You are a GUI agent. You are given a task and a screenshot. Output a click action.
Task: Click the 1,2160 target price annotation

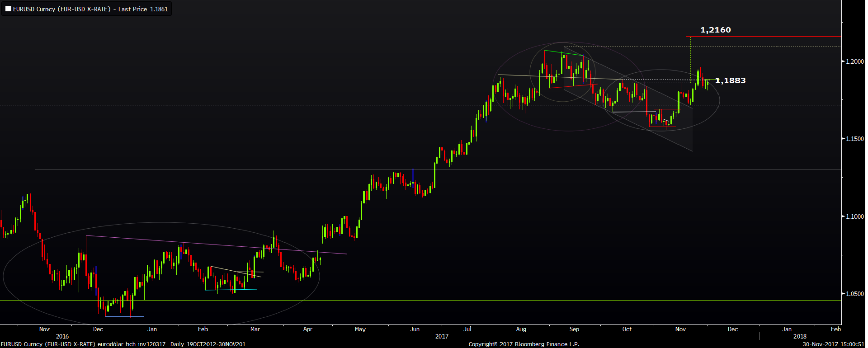click(x=715, y=30)
